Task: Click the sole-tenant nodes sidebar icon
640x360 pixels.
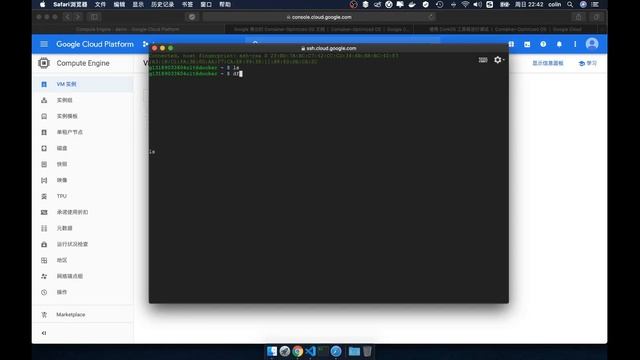Action: coord(44,132)
